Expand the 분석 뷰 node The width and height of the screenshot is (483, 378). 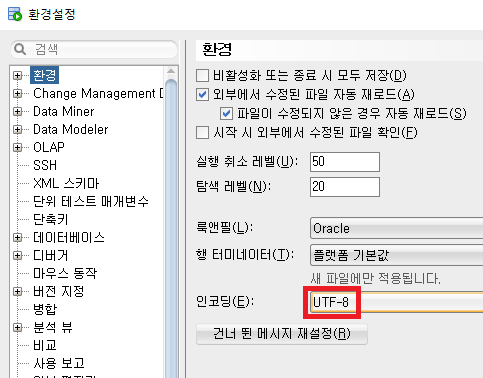18,328
